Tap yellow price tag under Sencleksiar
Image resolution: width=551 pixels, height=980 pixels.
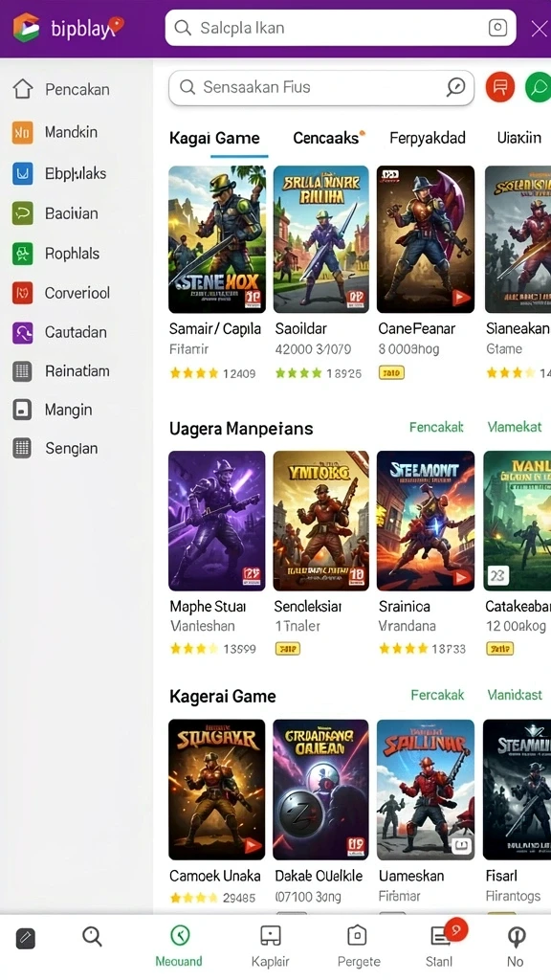287,649
